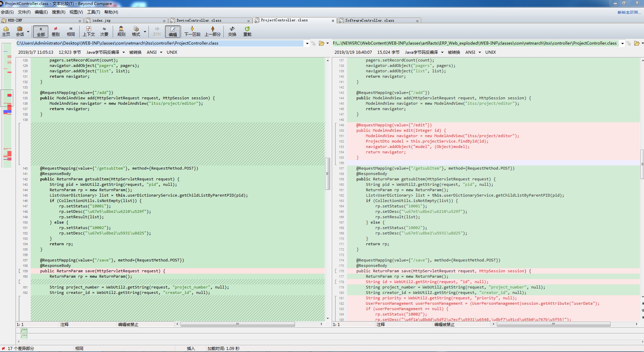
Task: Click the 新版本可用 update link
Action: (629, 12)
